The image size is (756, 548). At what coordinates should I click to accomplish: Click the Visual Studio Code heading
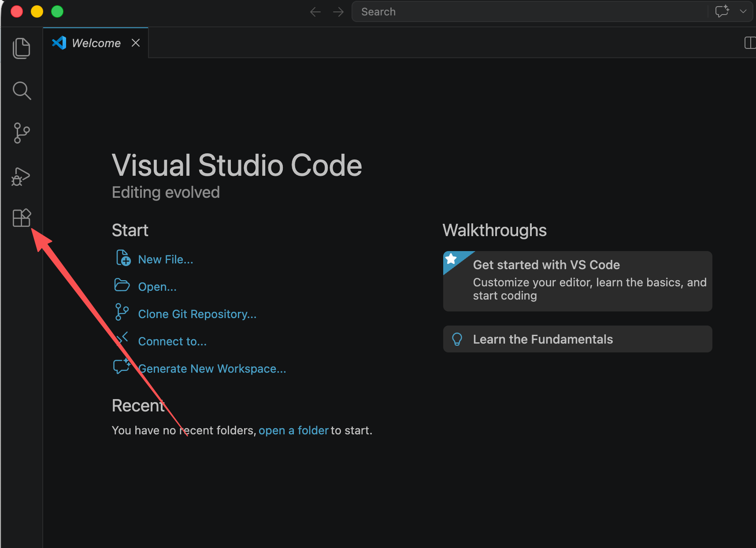[x=237, y=165]
